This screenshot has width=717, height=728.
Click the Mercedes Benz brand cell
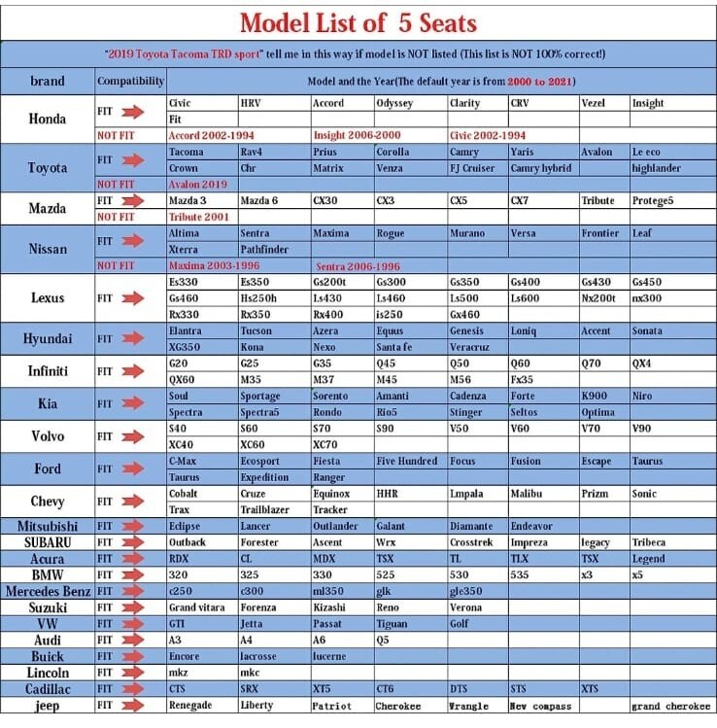tap(48, 591)
